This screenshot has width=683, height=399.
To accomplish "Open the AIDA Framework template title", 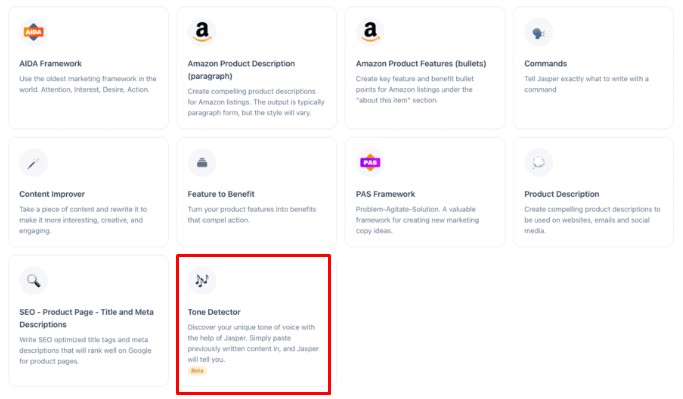I will tap(51, 64).
